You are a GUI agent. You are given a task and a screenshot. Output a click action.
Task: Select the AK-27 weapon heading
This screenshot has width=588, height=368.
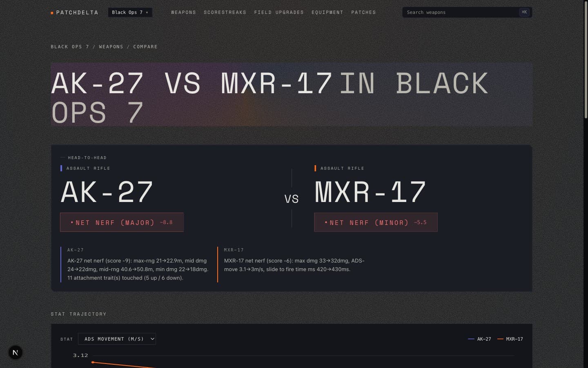point(107,192)
